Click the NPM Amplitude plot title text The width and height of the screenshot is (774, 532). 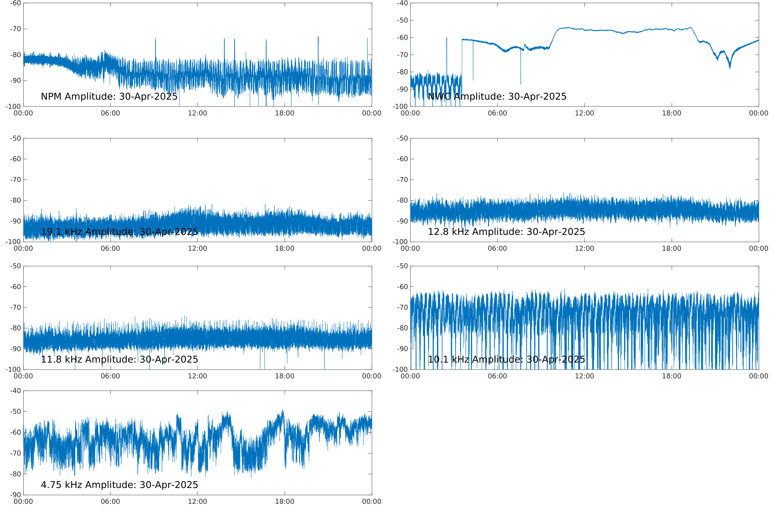click(109, 96)
